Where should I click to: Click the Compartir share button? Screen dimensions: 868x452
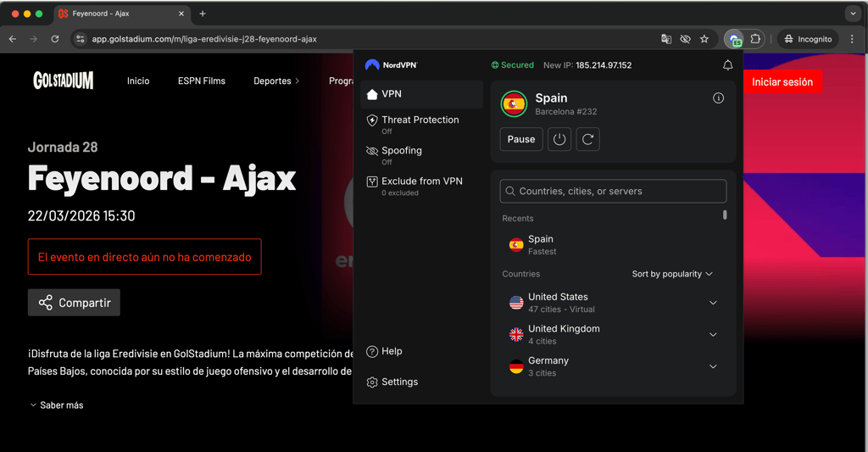pos(75,303)
